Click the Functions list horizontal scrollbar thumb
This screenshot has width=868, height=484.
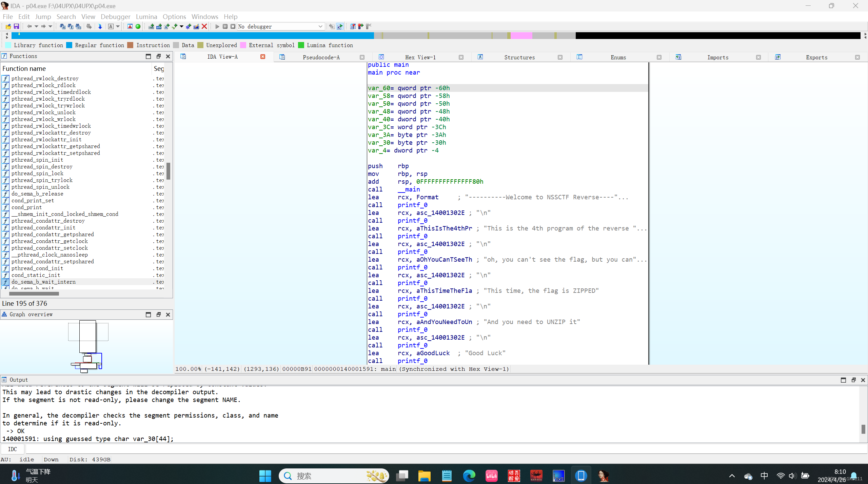tap(34, 294)
